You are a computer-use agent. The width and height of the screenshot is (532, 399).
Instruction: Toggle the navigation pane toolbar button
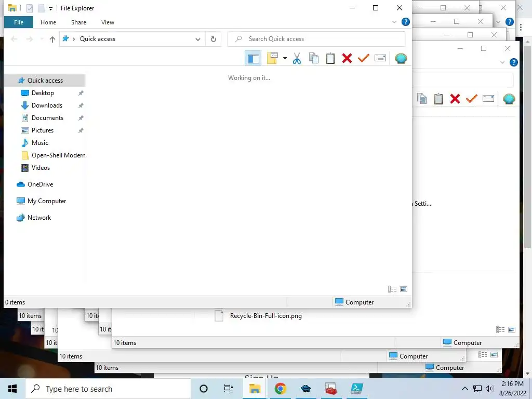pyautogui.click(x=253, y=58)
